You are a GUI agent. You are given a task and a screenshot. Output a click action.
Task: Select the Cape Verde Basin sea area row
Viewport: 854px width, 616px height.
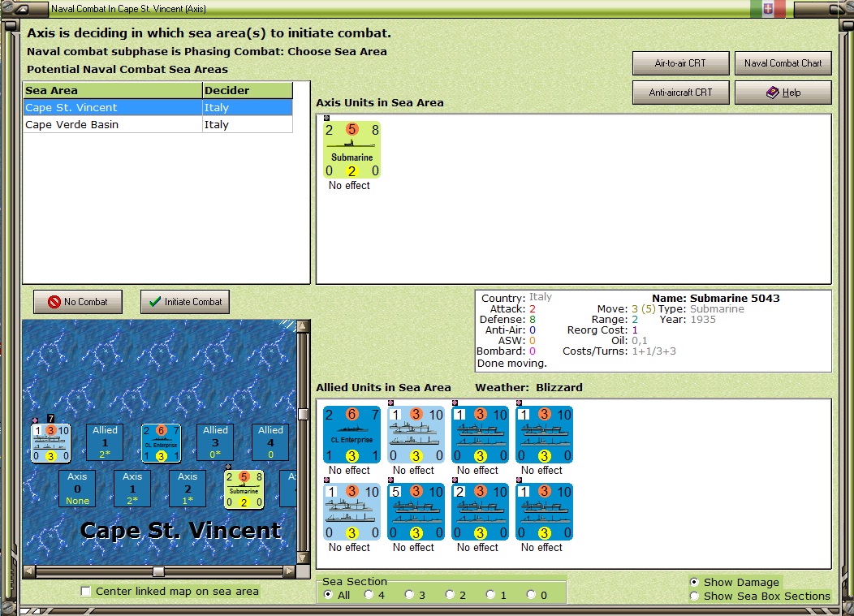pyautogui.click(x=158, y=124)
